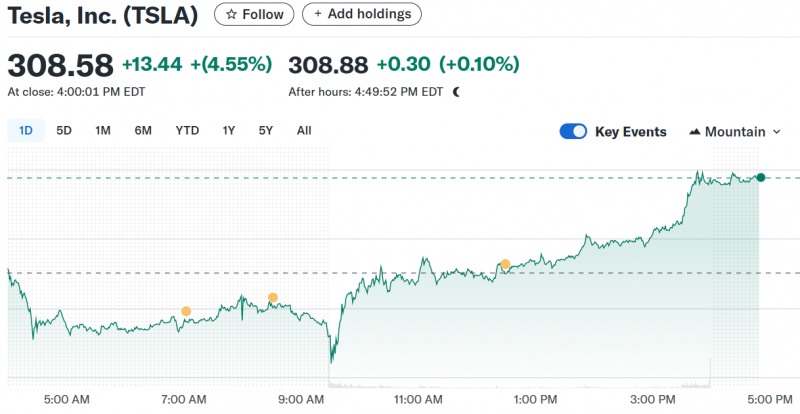Show the 5Y time range
Image resolution: width=800 pixels, height=414 pixels.
click(x=266, y=130)
